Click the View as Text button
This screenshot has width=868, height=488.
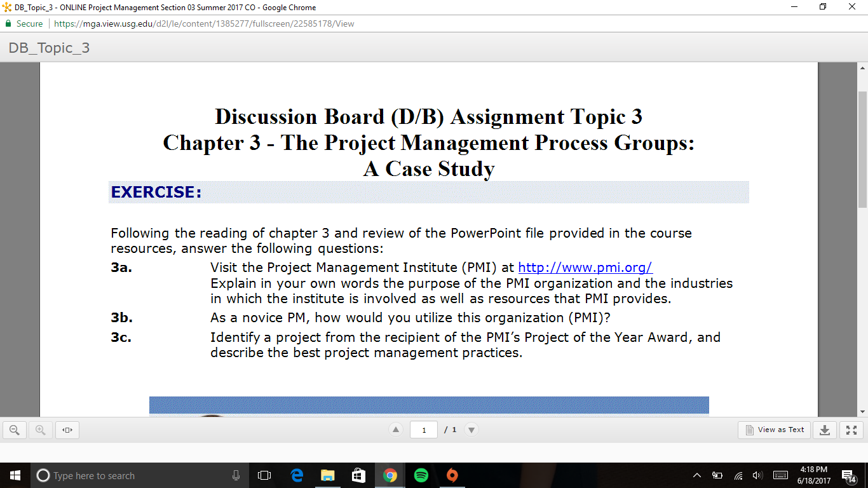(775, 430)
